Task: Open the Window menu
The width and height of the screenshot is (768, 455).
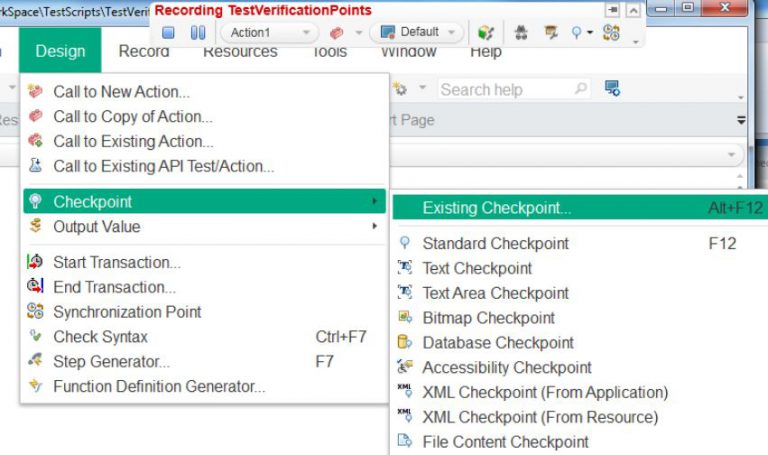Action: [x=408, y=51]
